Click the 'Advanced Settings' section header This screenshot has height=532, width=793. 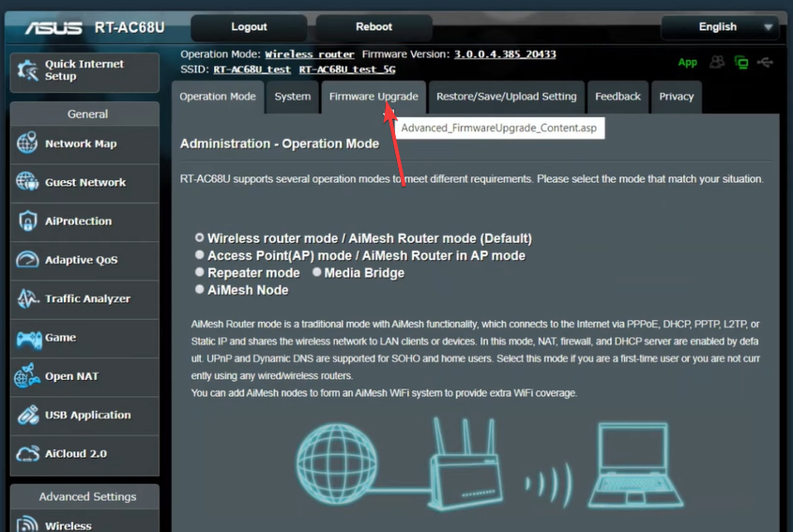coord(87,496)
